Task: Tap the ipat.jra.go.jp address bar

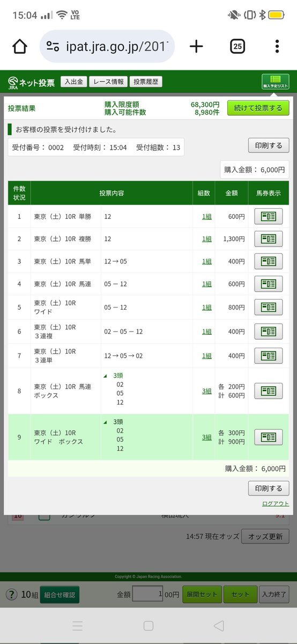Action: coord(107,47)
